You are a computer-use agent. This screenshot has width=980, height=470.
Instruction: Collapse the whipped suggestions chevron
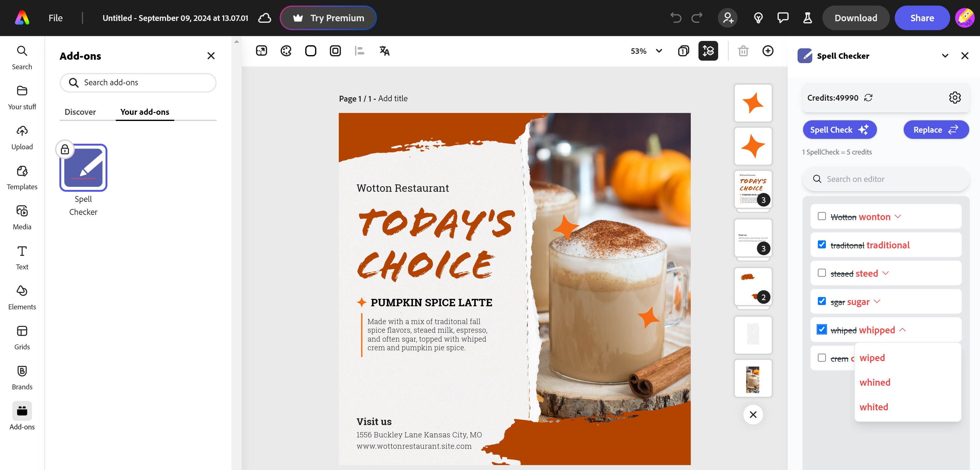(x=902, y=330)
